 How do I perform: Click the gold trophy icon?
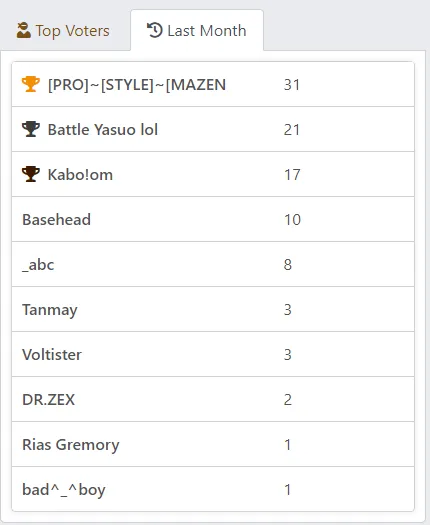31,84
